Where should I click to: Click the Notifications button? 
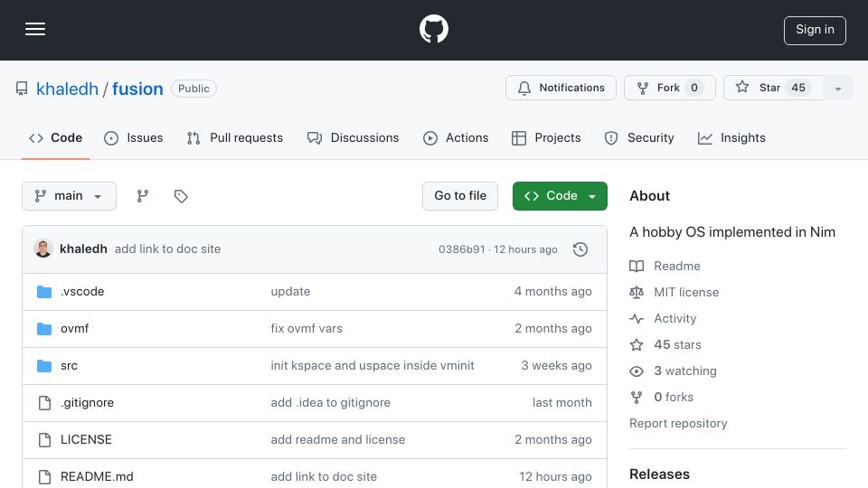561,88
